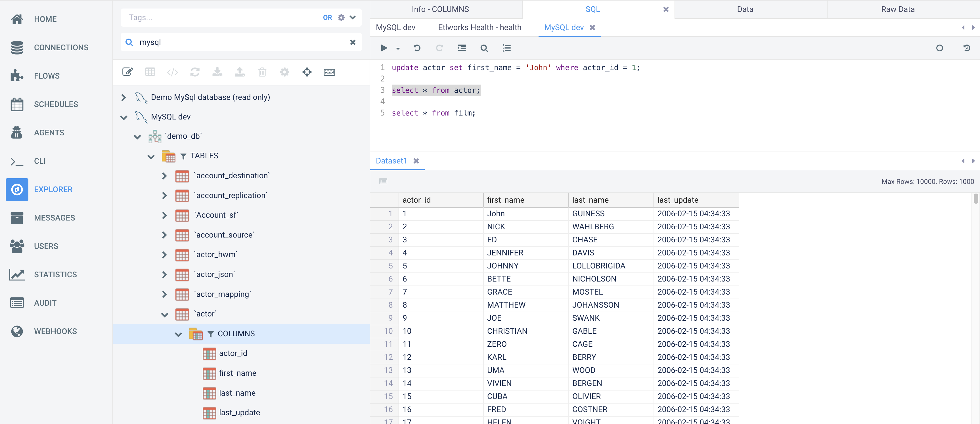Image resolution: width=980 pixels, height=424 pixels.
Task: Run the SQL query with the play icon
Action: (x=384, y=48)
